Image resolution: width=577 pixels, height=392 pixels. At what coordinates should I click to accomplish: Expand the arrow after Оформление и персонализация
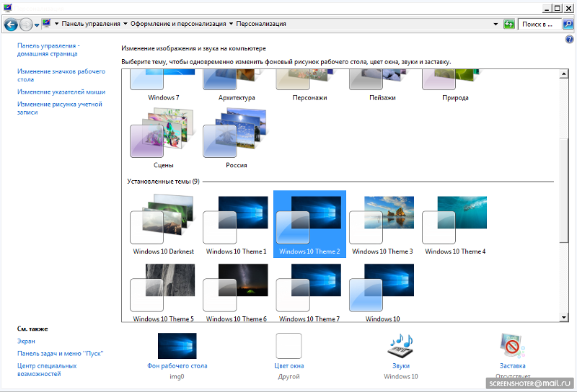231,24
